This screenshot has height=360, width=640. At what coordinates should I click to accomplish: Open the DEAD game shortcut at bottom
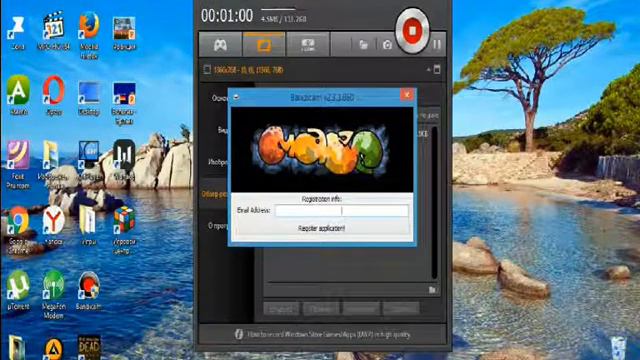pyautogui.click(x=89, y=348)
